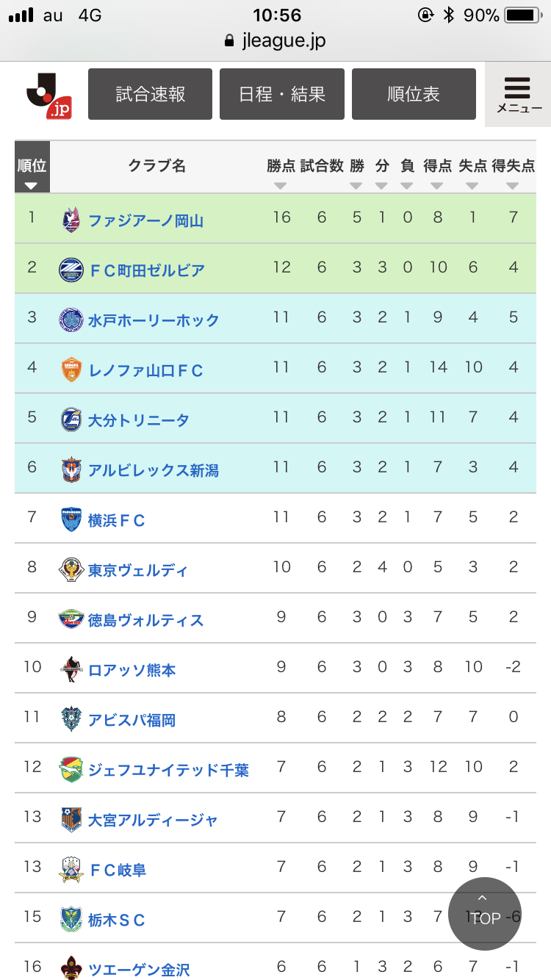Viewport: 551px width, 980px height.
Task: Tap the ファジアーノ岡山 club emblem
Action: [x=71, y=220]
